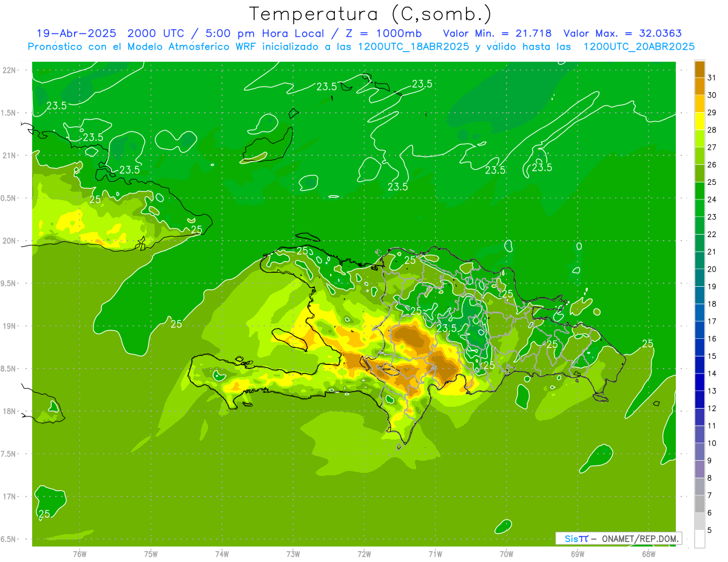Select the '1200UTC_20ABR2025' valid-until time

[639, 47]
